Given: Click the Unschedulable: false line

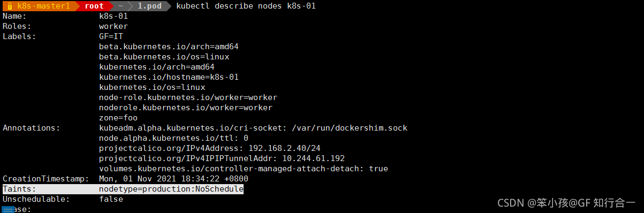Looking at the screenshot, I should click(x=63, y=199).
